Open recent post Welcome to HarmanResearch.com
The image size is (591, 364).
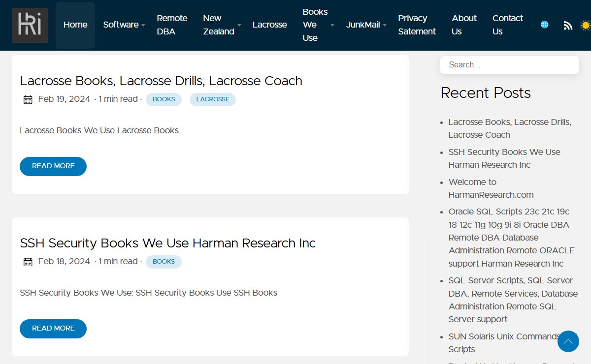[491, 188]
